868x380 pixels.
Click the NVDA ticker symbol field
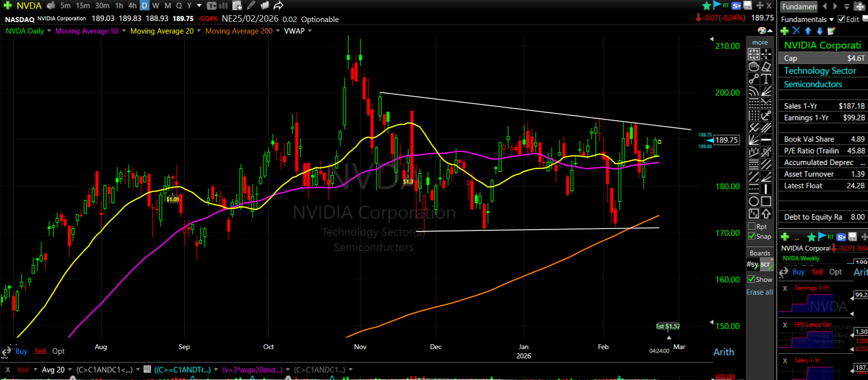coord(29,5)
